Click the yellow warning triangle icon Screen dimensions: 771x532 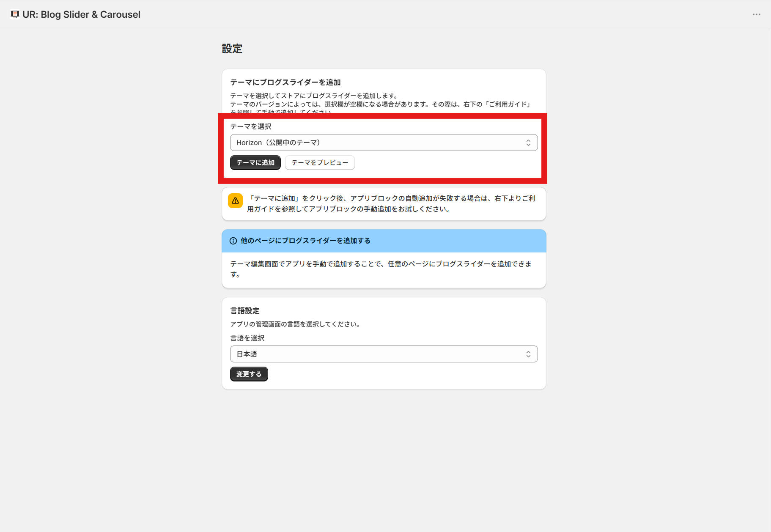click(x=235, y=201)
